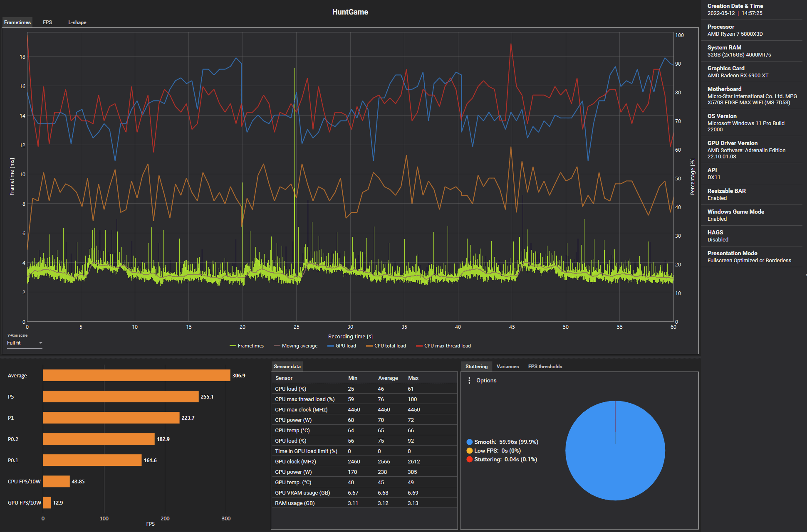
Task: Switch to the L-shape chart tab
Action: [77, 22]
